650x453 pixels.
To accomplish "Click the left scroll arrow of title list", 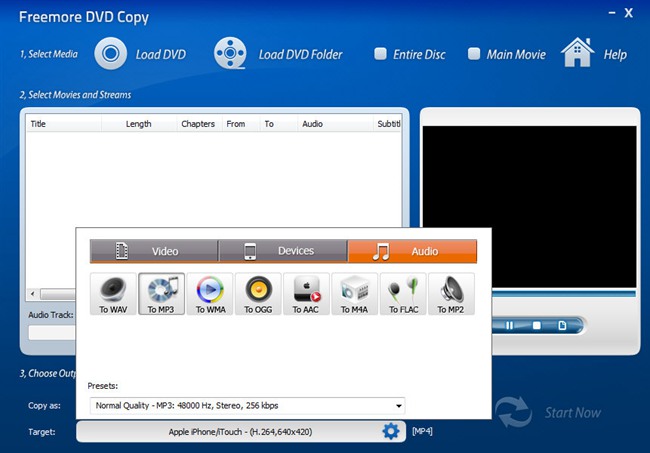I will 32,294.
